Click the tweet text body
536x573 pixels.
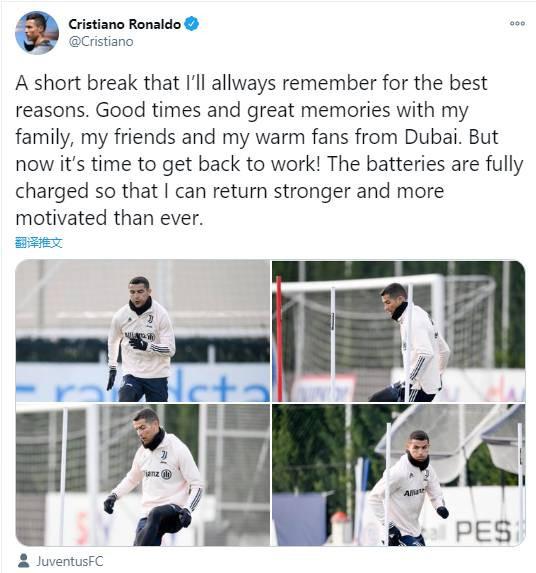(269, 150)
